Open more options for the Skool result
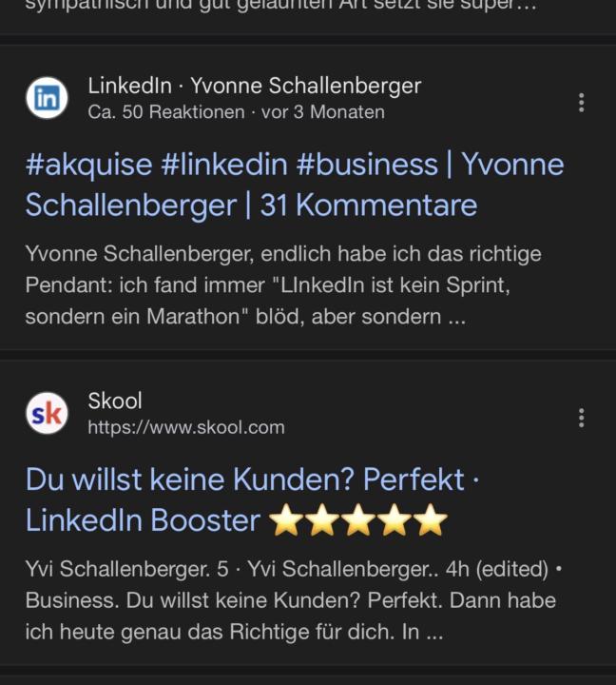This screenshot has height=685, width=616. 581,418
